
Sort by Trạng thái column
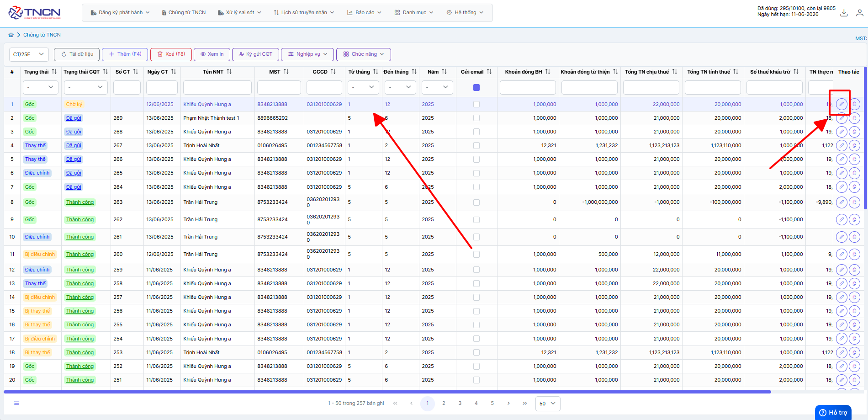[54, 72]
